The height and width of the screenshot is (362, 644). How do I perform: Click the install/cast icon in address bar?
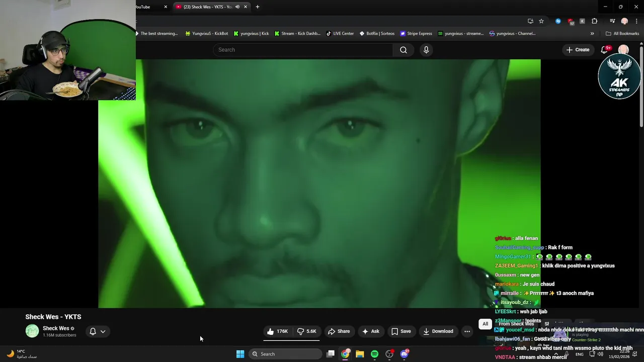click(530, 21)
